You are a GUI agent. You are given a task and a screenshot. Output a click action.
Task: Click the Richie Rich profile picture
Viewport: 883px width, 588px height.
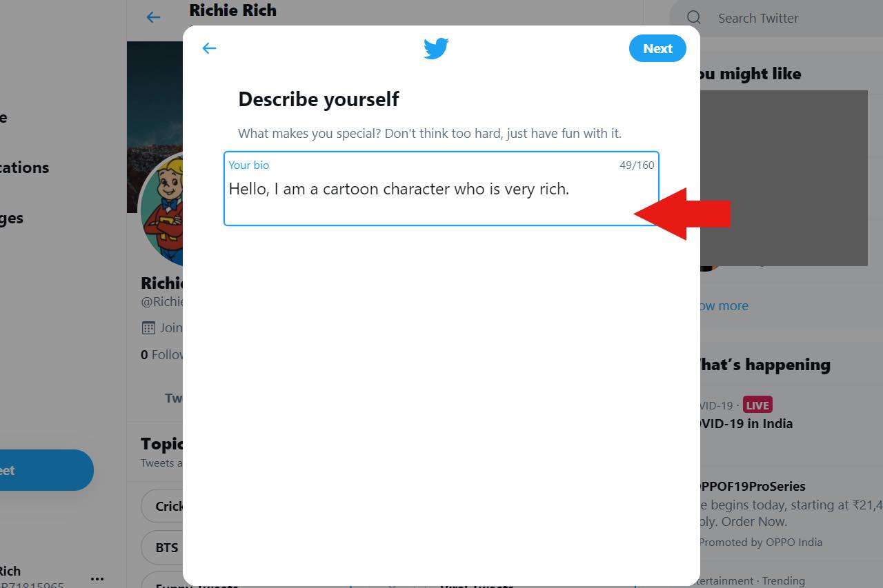point(163,209)
